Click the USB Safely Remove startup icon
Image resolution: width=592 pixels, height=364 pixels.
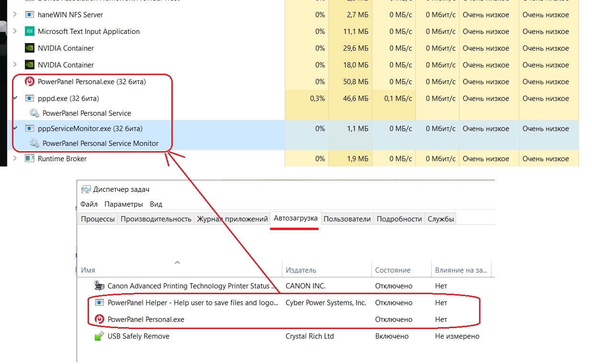coord(99,336)
